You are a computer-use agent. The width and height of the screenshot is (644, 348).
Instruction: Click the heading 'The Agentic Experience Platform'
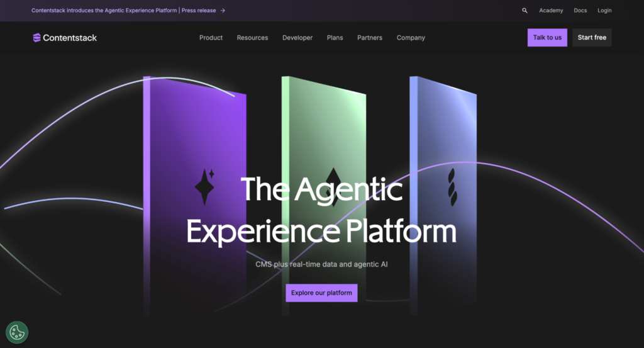321,210
